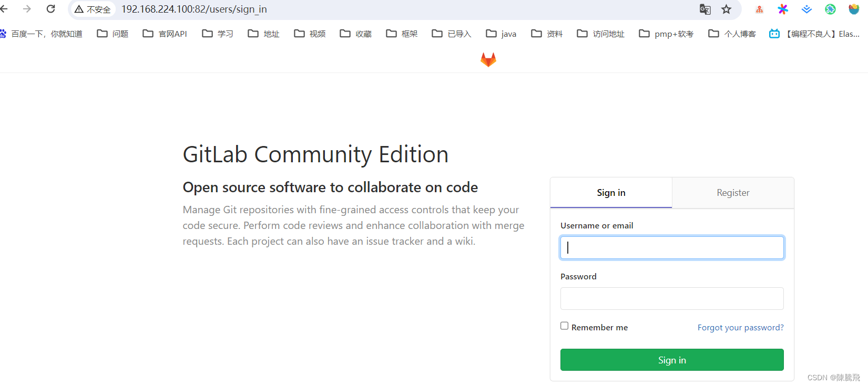
Task: Open the 地址 bookmark folder
Action: (263, 34)
